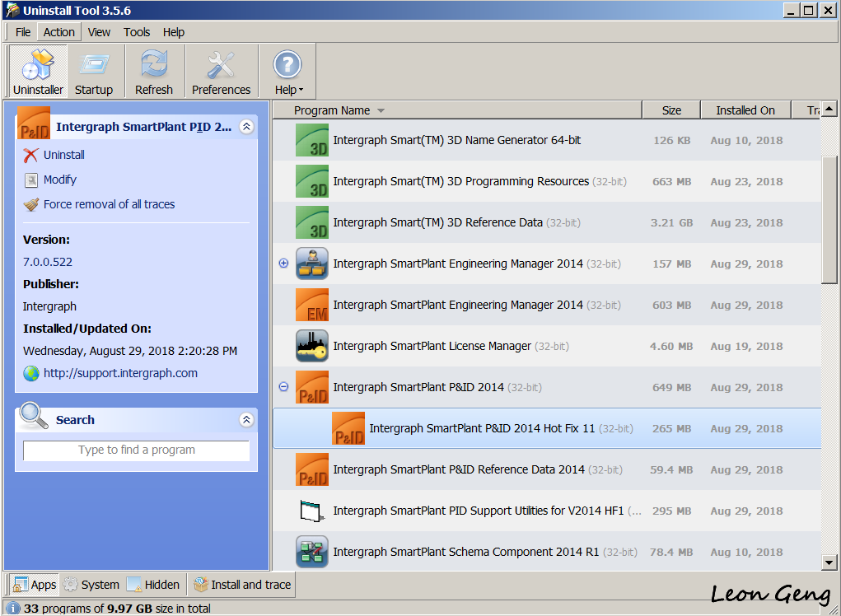Viewport: 841px width, 616px height.
Task: Click the Modify link in sidebar
Action: pyautogui.click(x=60, y=180)
